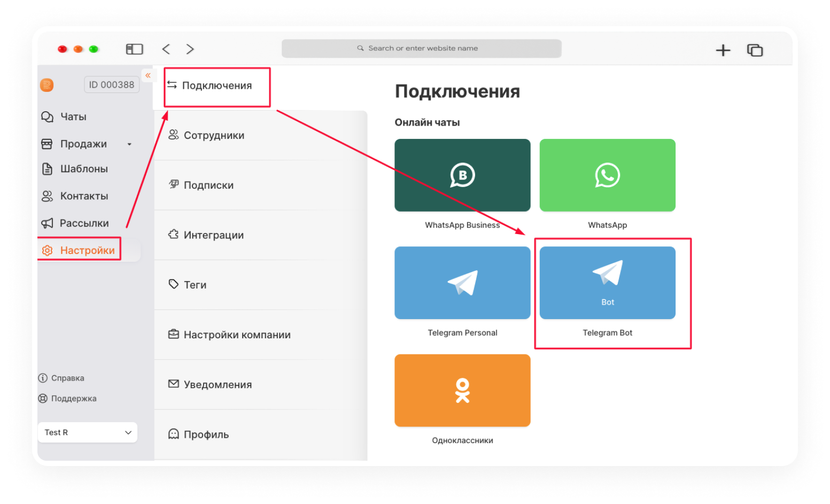Select Настройки in the sidebar
Screen dimensions: 830x504
pyautogui.click(x=87, y=250)
